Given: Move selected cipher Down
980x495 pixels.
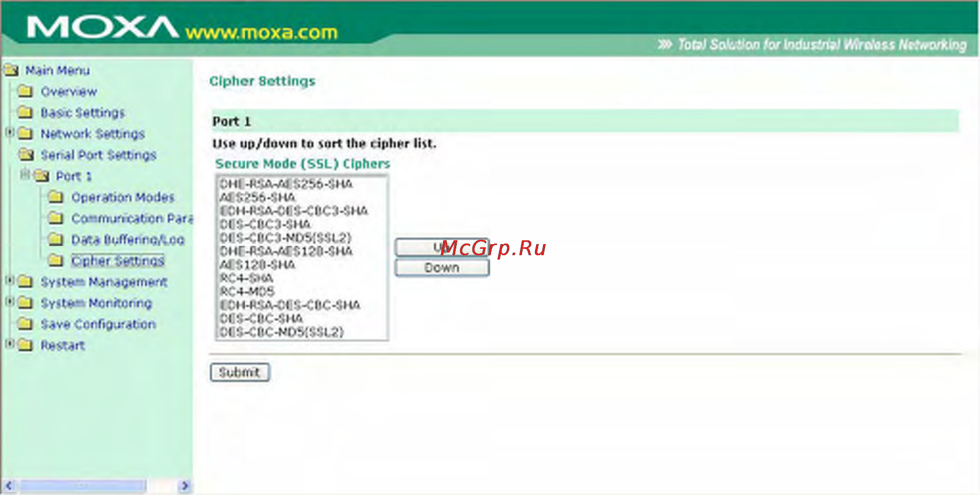Looking at the screenshot, I should (442, 268).
